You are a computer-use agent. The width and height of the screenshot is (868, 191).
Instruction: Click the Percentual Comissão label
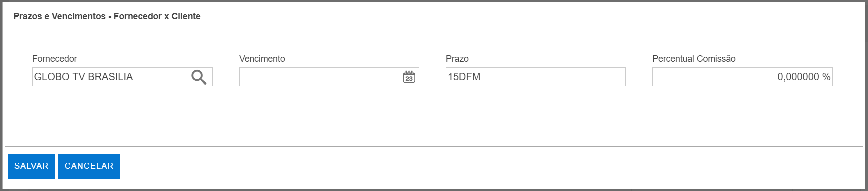tap(694, 59)
